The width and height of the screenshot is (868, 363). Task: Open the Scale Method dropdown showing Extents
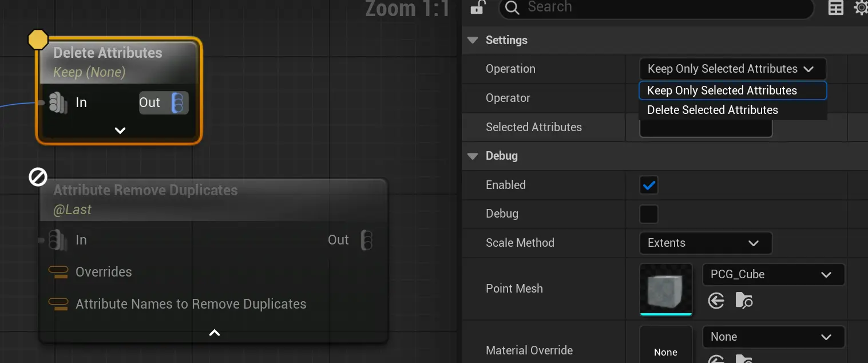pyautogui.click(x=706, y=243)
